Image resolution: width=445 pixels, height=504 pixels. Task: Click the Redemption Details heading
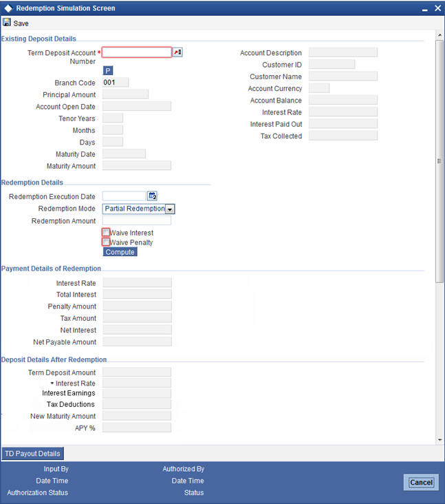32,182
